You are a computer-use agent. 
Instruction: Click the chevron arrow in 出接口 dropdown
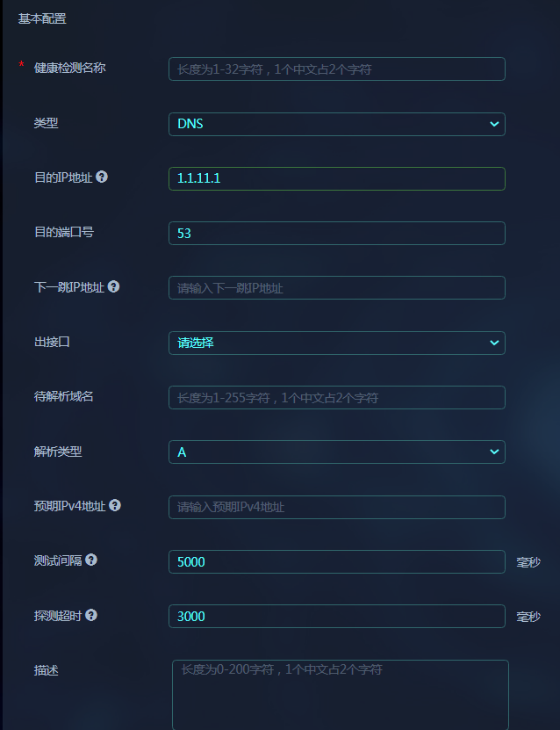494,343
